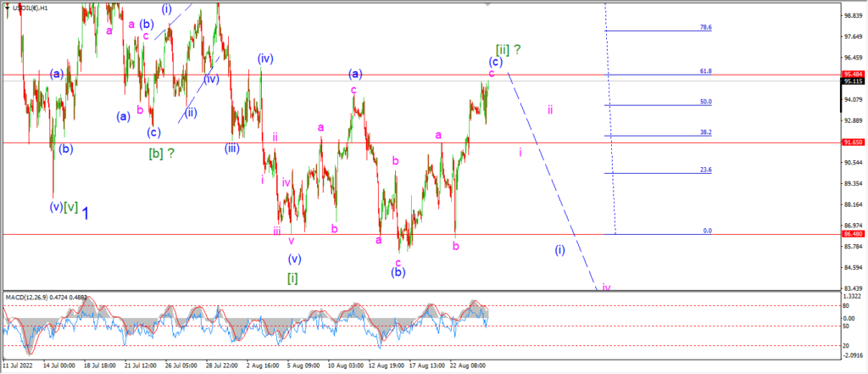Select the 95.484 red price tag
The width and height of the screenshot is (868, 374).
coord(853,75)
